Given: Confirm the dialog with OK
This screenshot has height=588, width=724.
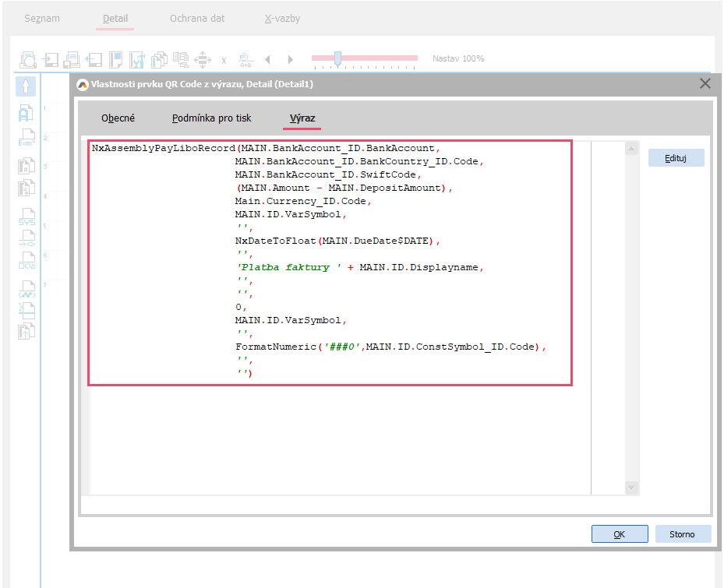Looking at the screenshot, I should (620, 534).
